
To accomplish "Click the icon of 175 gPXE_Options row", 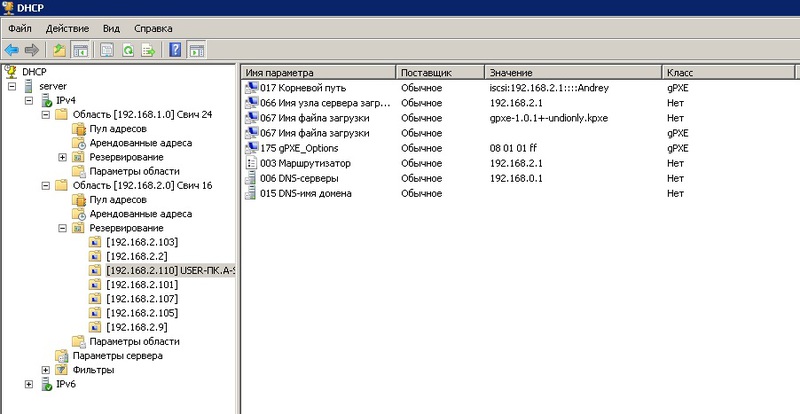I will point(251,148).
